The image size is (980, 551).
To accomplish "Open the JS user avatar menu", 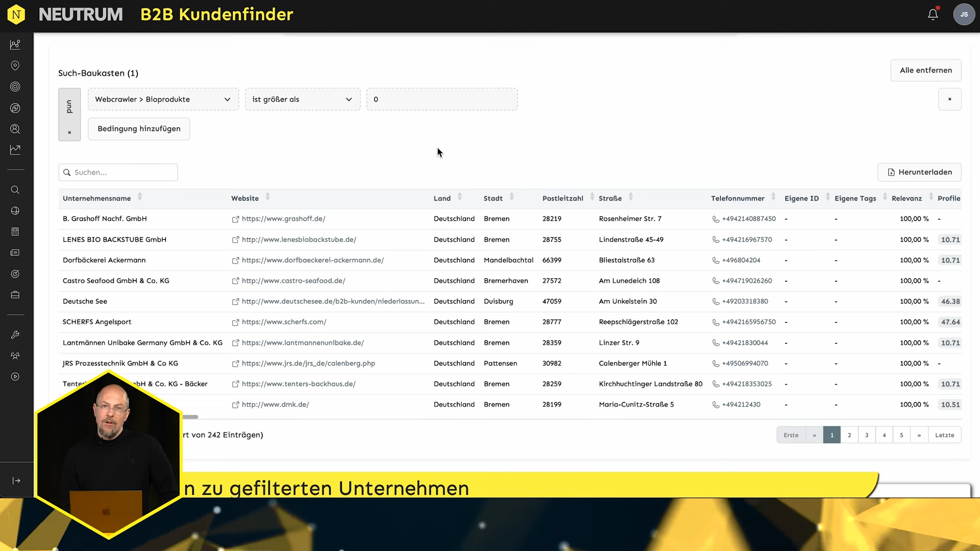I will (964, 14).
